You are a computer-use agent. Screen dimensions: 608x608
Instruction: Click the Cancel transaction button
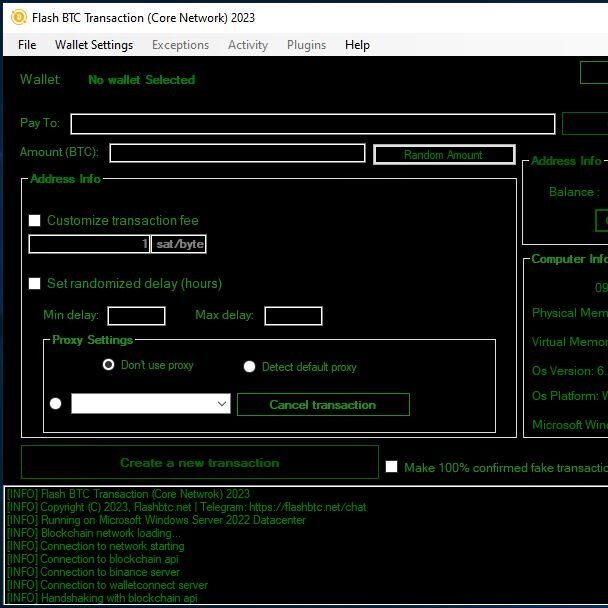click(x=323, y=404)
